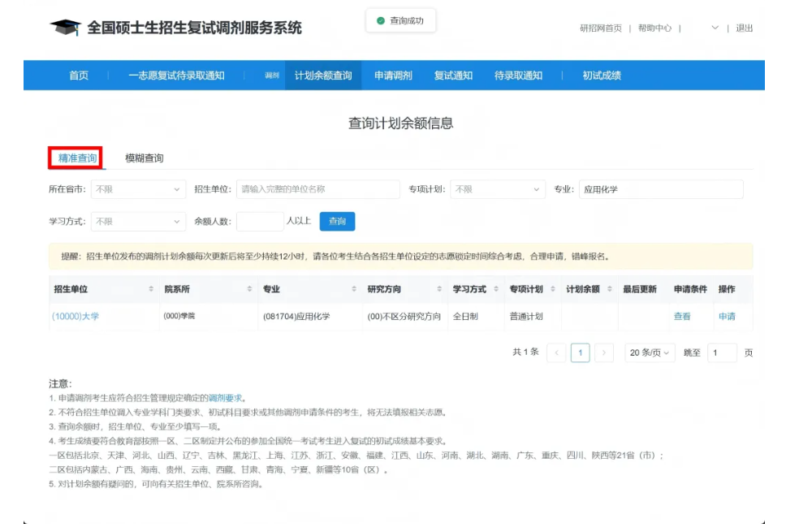Viewport: 786px width, 532px height.
Task: Sort results by 计划余额 column
Action: [609, 288]
